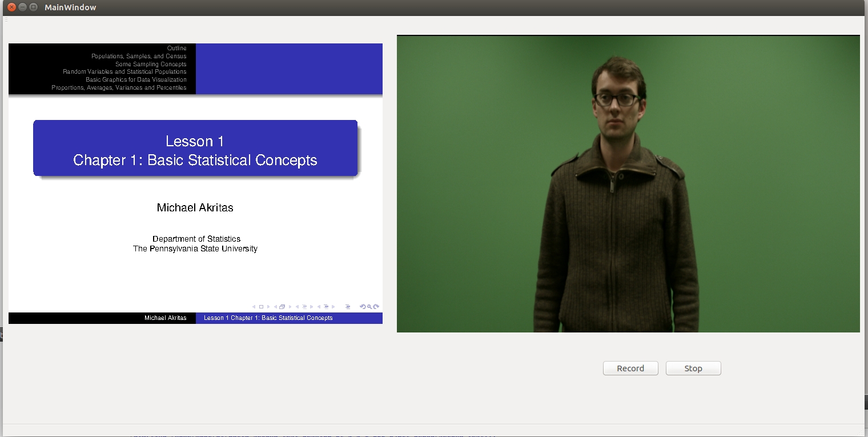Click the leftmost previous-slide arrow icon
Screen dimensions: 868x437
pyautogui.click(x=254, y=307)
